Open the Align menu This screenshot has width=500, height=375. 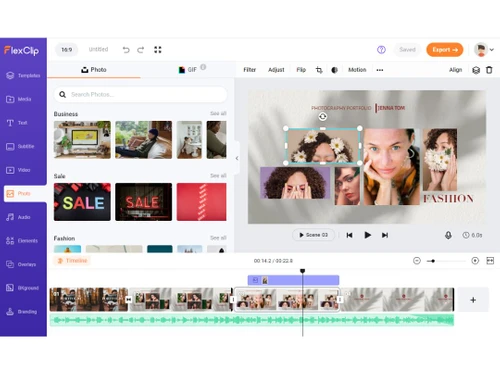coord(455,70)
